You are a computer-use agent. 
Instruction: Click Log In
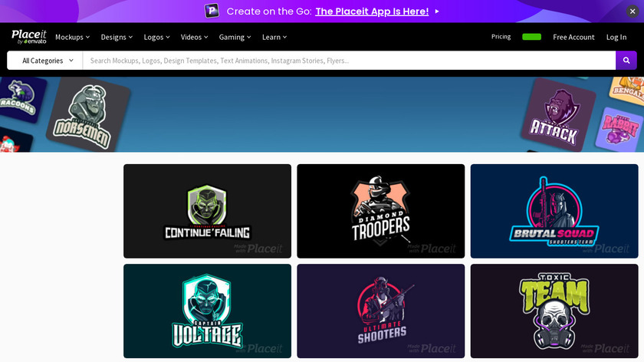[x=616, y=37]
